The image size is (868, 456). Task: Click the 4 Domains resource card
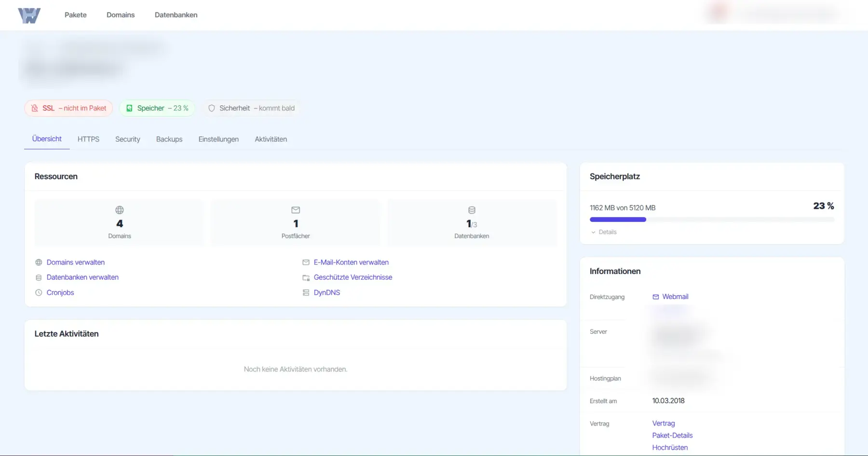pyautogui.click(x=119, y=223)
